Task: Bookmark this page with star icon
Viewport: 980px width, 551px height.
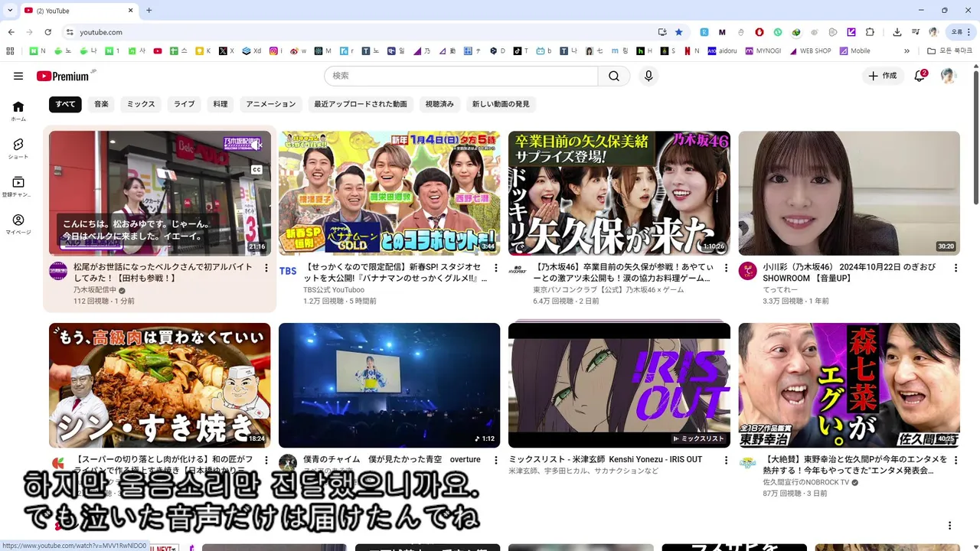Action: [678, 32]
